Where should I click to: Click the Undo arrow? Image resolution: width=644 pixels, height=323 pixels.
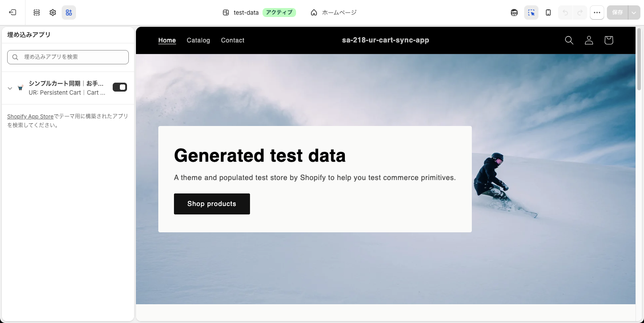pyautogui.click(x=565, y=13)
